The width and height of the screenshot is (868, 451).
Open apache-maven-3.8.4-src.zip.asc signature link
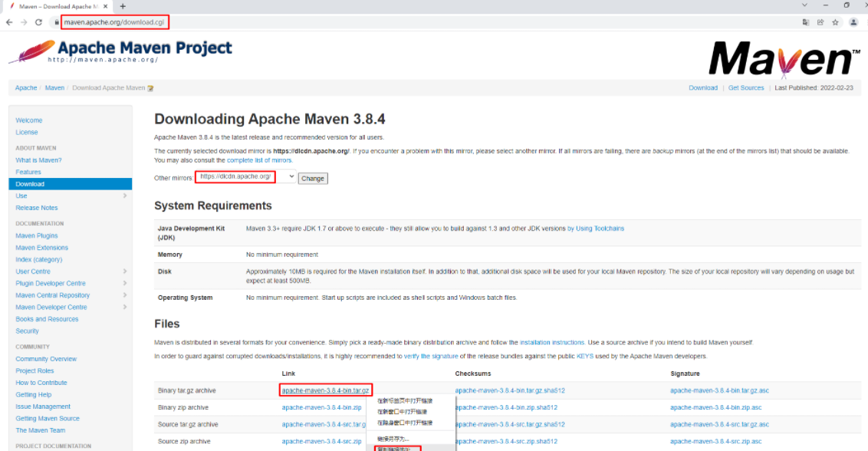coord(715,442)
